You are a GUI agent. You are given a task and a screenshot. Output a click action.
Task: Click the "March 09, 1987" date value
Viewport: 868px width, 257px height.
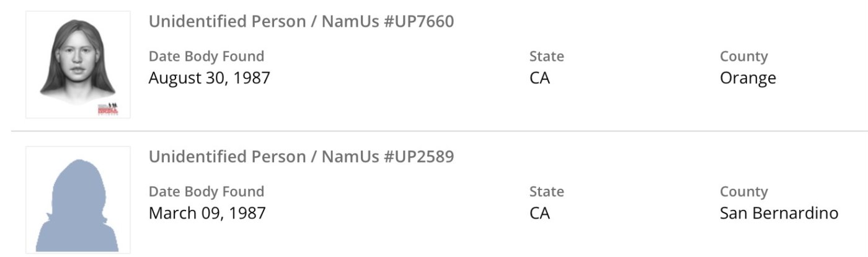(x=207, y=214)
